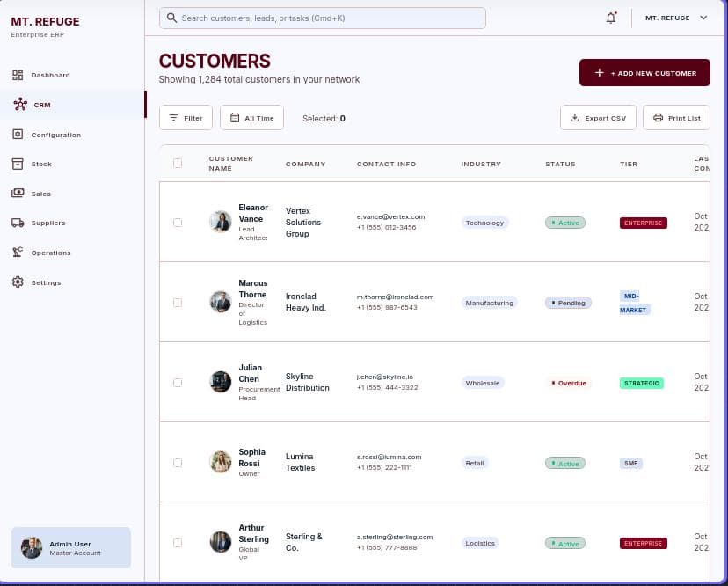The image size is (728, 586).
Task: Click the Stock archive box icon
Action: tap(18, 164)
